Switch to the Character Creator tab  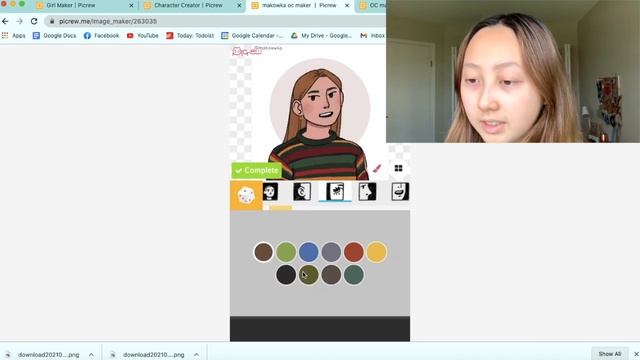[x=189, y=6]
